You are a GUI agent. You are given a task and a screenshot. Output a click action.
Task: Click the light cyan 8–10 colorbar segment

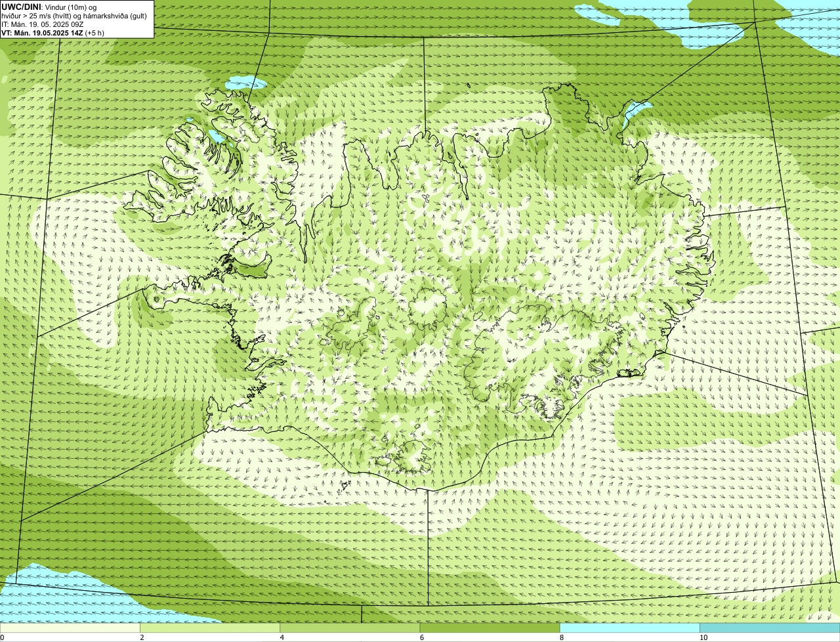(630, 628)
